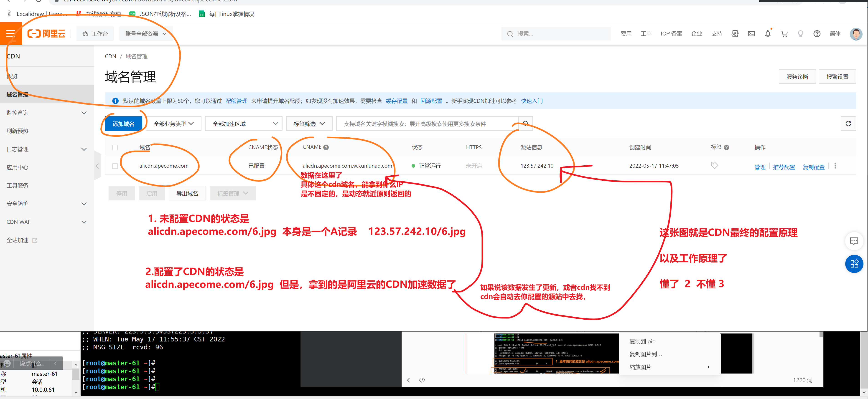Open user avatar account menu
Image resolution: width=868 pixels, height=399 pixels.
point(856,34)
